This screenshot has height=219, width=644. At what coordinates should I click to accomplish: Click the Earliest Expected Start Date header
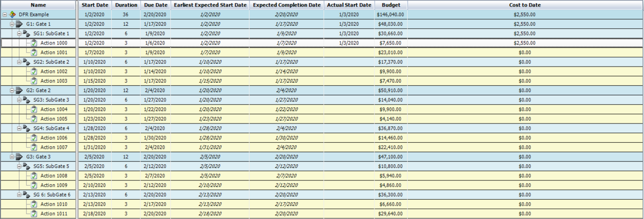coord(211,5)
